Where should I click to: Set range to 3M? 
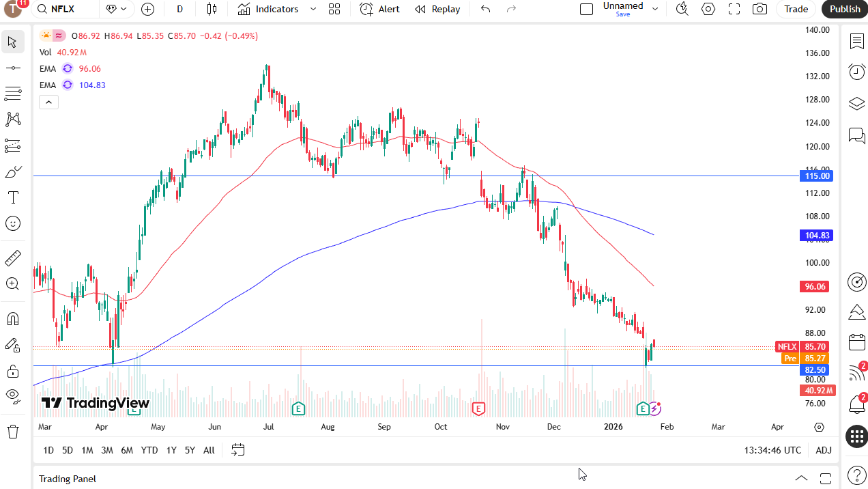tap(107, 450)
